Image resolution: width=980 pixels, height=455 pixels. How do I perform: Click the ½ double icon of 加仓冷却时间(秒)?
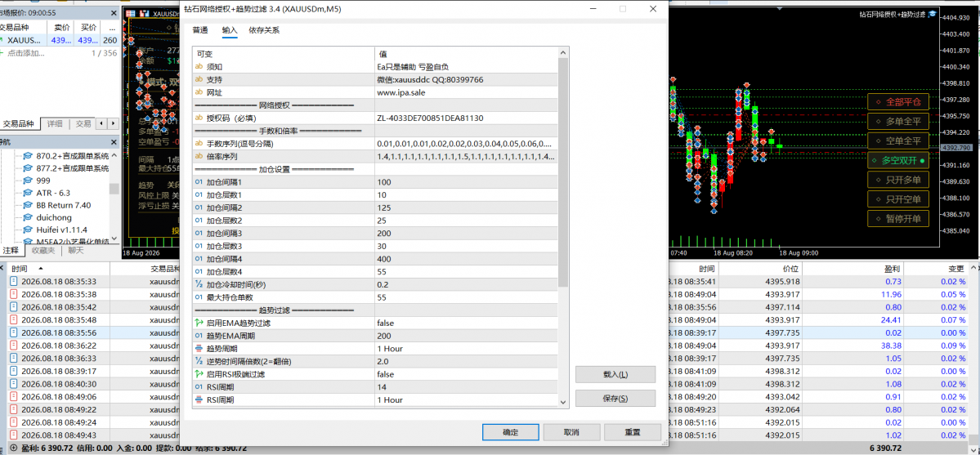[199, 284]
